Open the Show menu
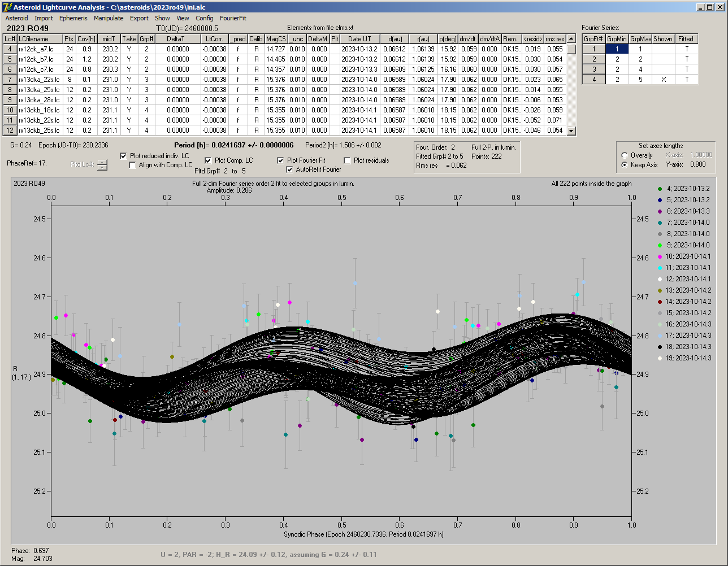This screenshot has height=566, width=728. tap(162, 18)
